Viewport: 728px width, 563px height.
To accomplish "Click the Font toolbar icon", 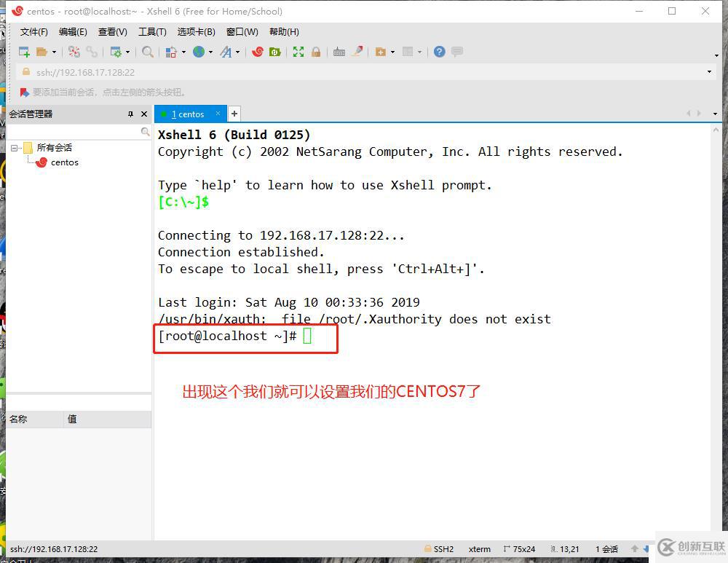I will click(226, 52).
